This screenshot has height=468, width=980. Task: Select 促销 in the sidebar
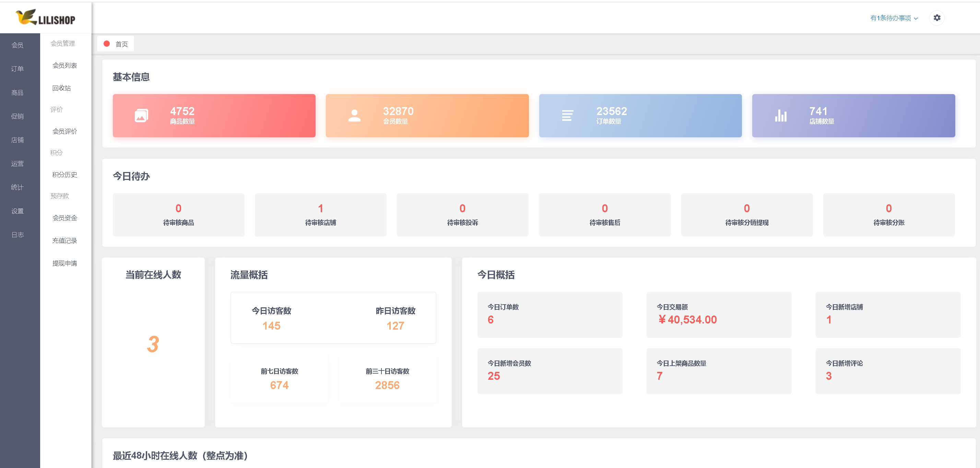pyautogui.click(x=17, y=116)
